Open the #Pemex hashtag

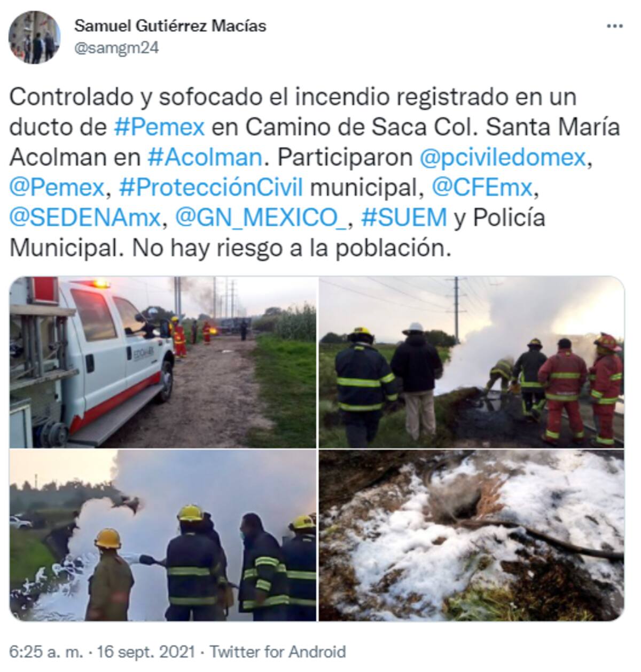pyautogui.click(x=160, y=128)
